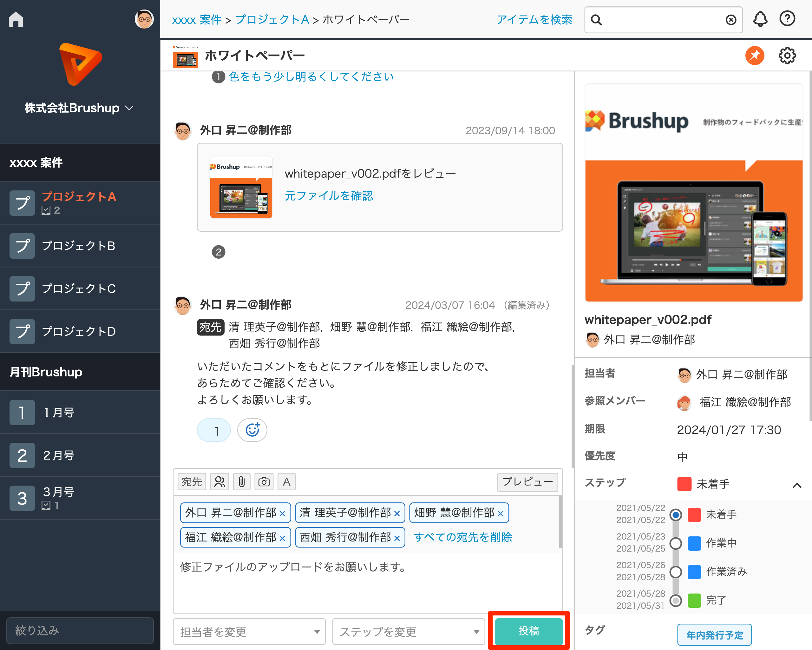This screenshot has height=650, width=812.
Task: Add a reaction emoji to comment
Action: click(252, 430)
